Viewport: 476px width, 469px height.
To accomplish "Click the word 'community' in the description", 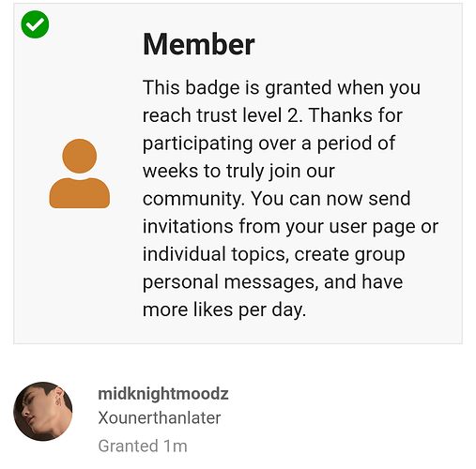I will (193, 199).
